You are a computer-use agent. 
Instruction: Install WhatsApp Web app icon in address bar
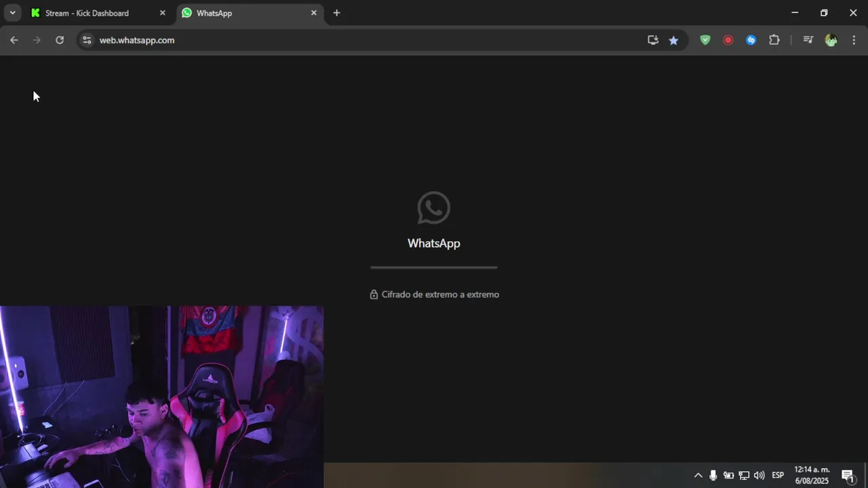point(653,40)
